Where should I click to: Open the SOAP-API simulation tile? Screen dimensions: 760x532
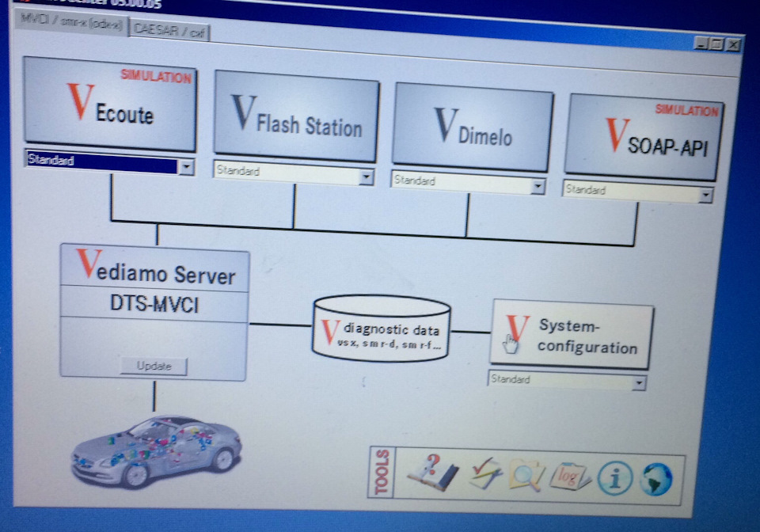coord(644,138)
